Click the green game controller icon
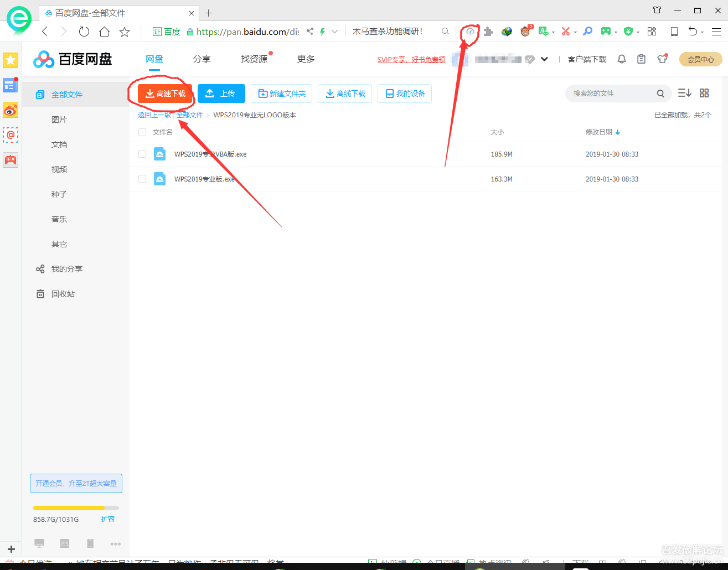Viewport: 728px width, 570px height. (606, 32)
